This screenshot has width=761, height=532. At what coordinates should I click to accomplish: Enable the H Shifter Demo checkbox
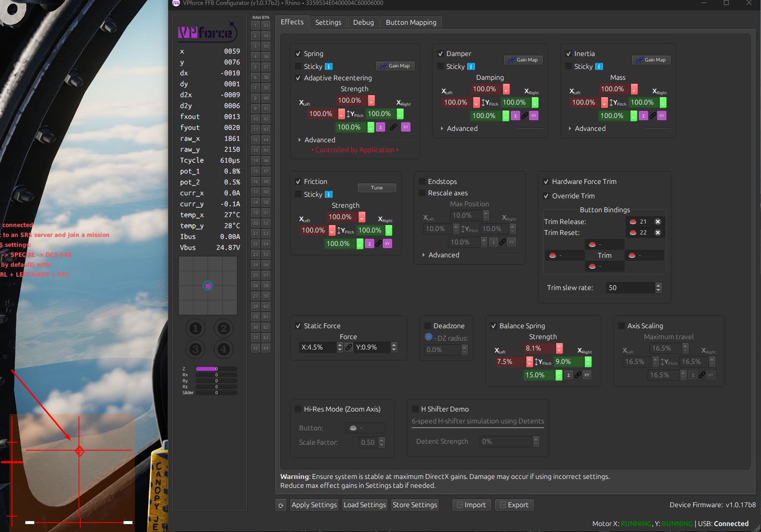pyautogui.click(x=415, y=409)
